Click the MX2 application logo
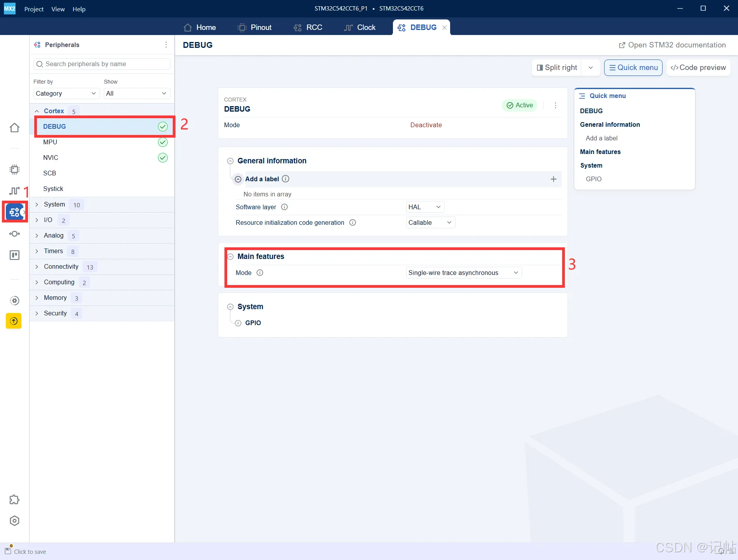 pos(10,9)
